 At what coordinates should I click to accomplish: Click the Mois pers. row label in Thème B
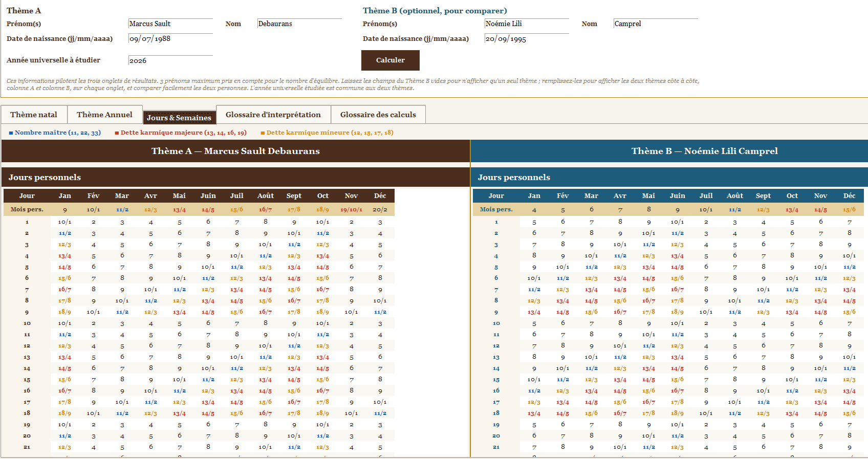(x=496, y=209)
